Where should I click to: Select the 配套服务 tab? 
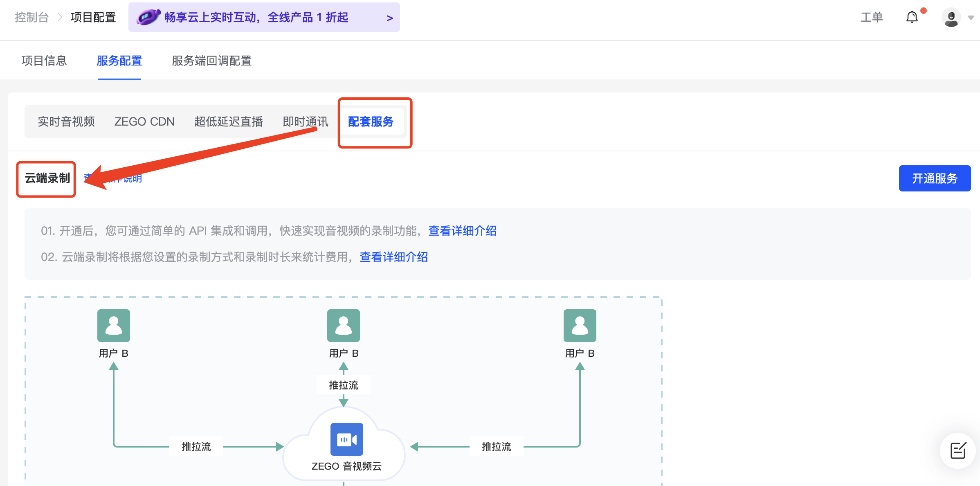371,122
